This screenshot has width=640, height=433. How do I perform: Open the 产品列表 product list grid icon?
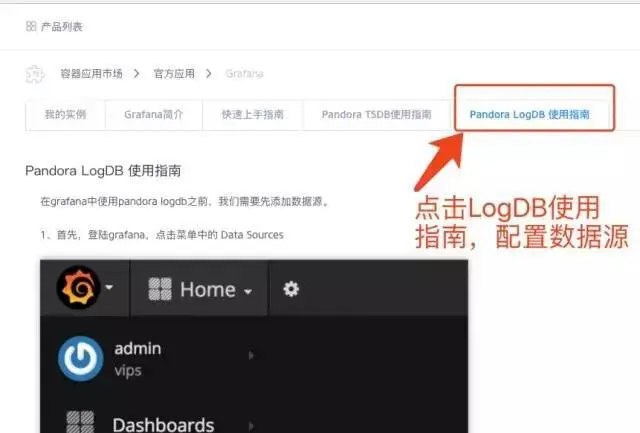pos(31,27)
